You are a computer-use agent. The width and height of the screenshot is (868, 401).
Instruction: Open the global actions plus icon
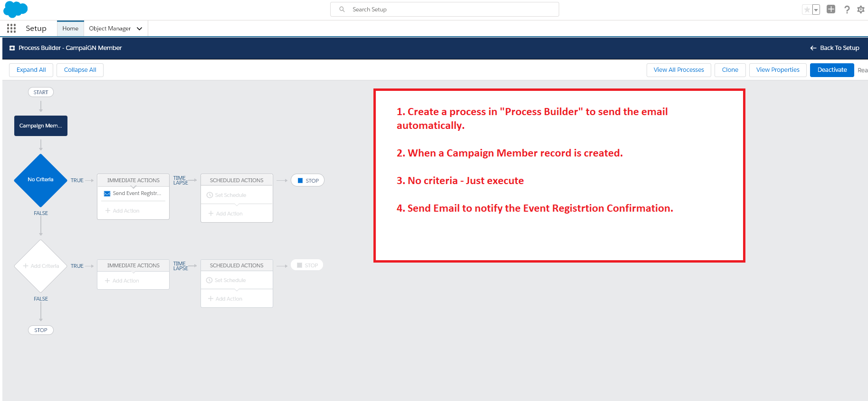831,9
